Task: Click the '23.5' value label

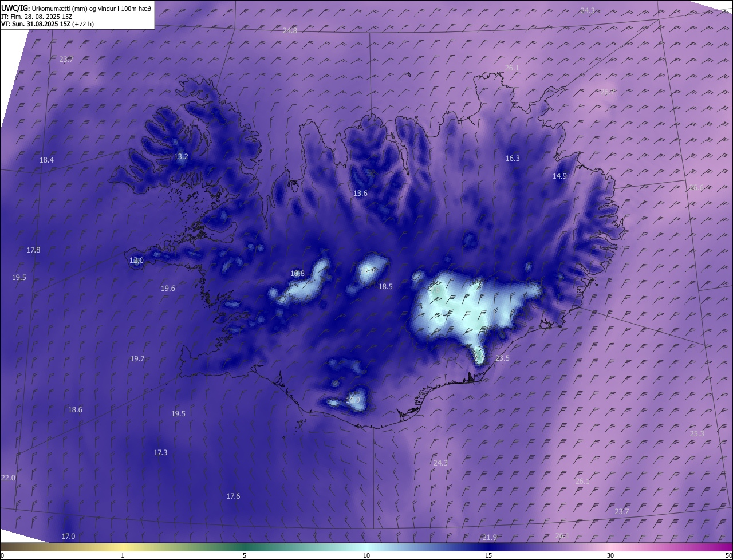Action: tap(502, 358)
